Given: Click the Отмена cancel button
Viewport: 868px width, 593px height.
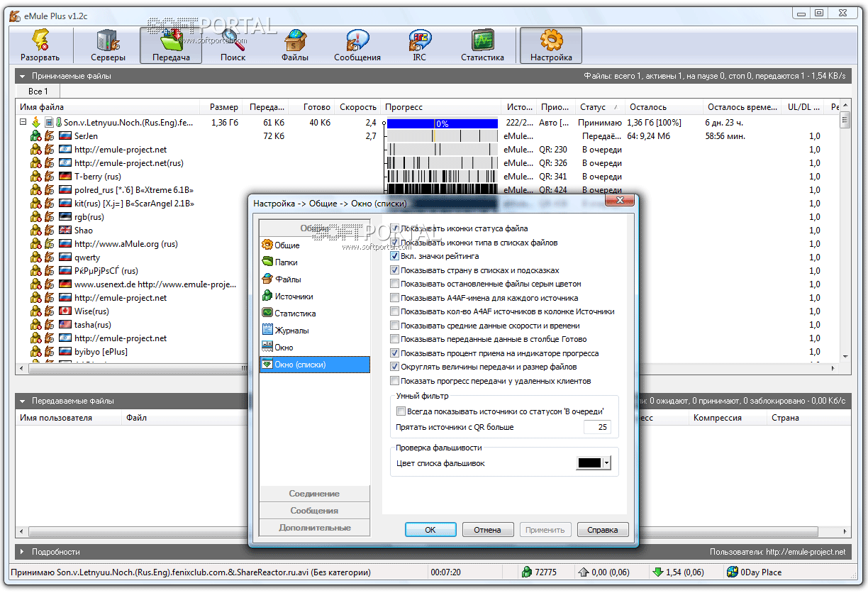Looking at the screenshot, I should click(x=488, y=530).
